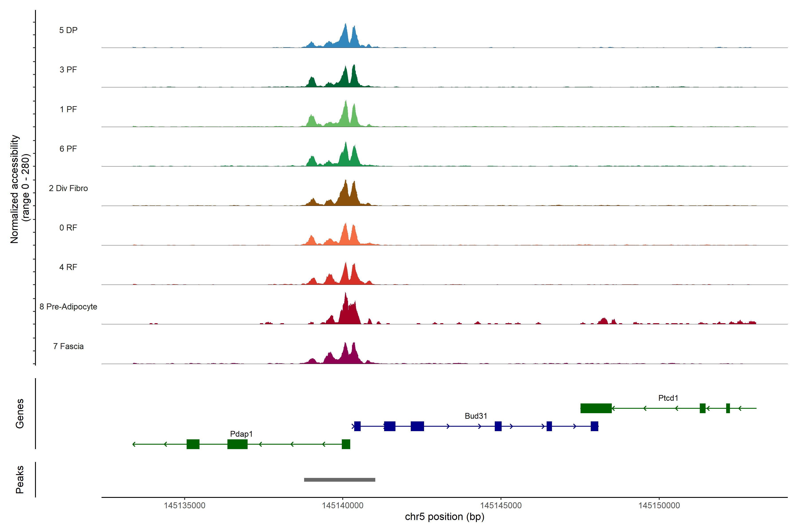Image resolution: width=798 pixels, height=532 pixels.
Task: Click the 145135000 axis tick label
Action: tap(184, 505)
